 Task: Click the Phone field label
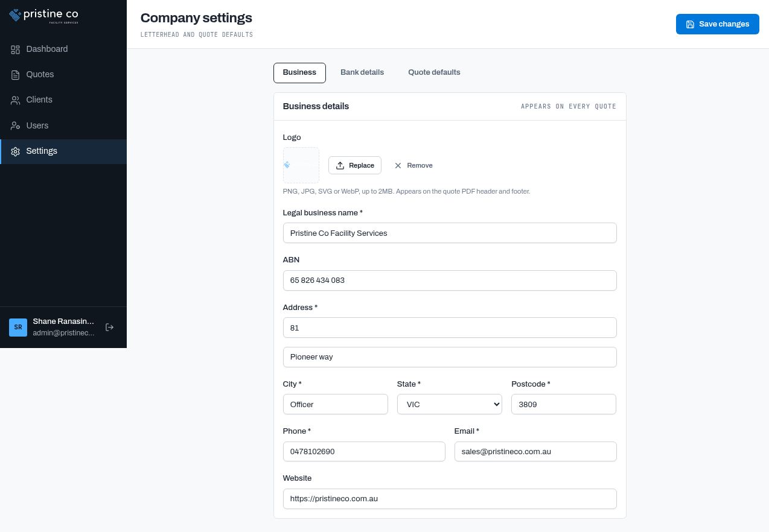(x=297, y=431)
